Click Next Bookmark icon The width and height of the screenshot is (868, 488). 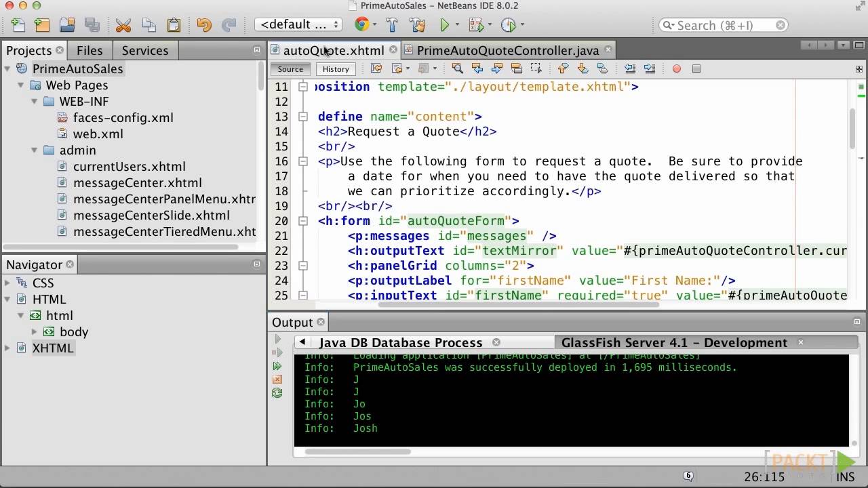(x=583, y=68)
